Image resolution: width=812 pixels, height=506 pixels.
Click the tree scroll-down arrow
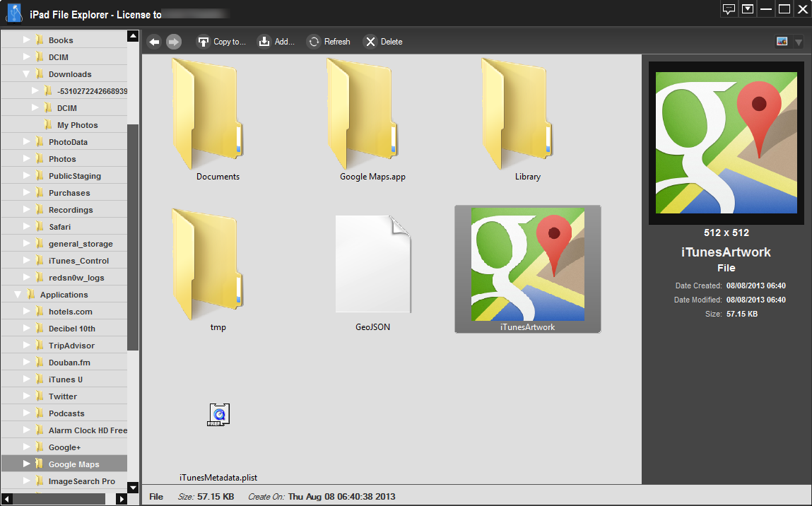(133, 488)
